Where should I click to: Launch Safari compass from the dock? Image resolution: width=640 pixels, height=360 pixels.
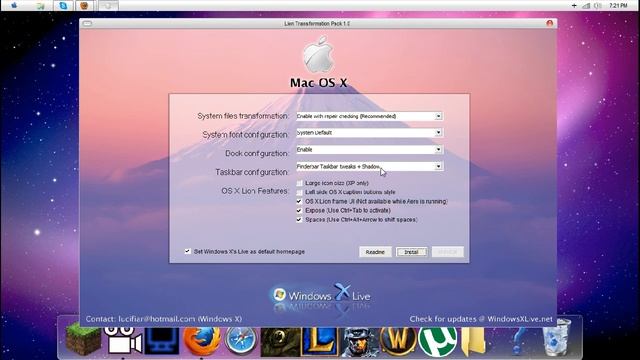coord(241,340)
